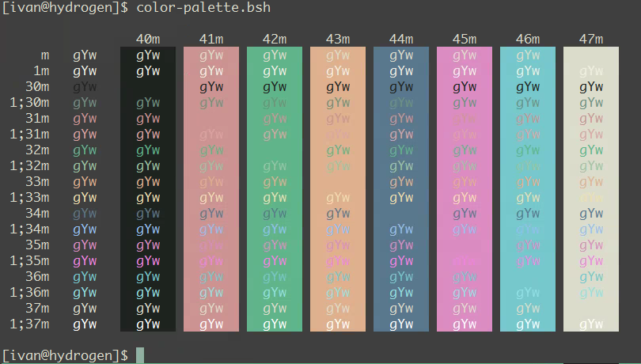Click the 1;30m row label
This screenshot has height=364, width=641.
pos(29,102)
